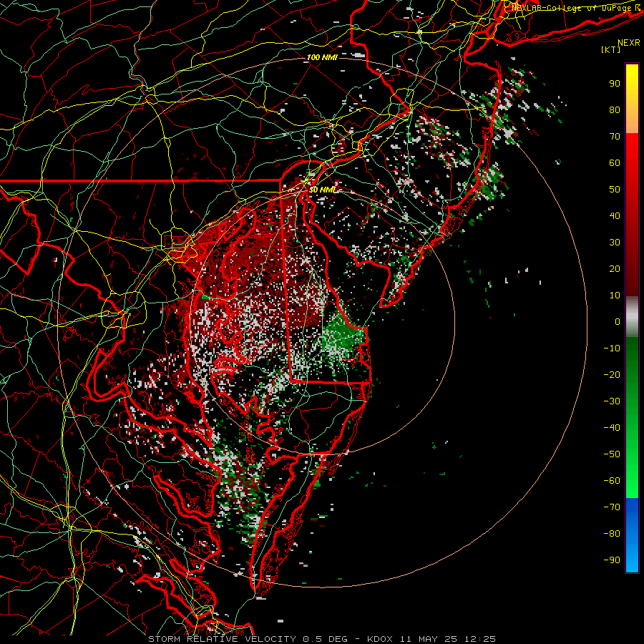This screenshot has width=644, height=644.
Task: Click the -40 value on the color scale
Action: [612, 428]
